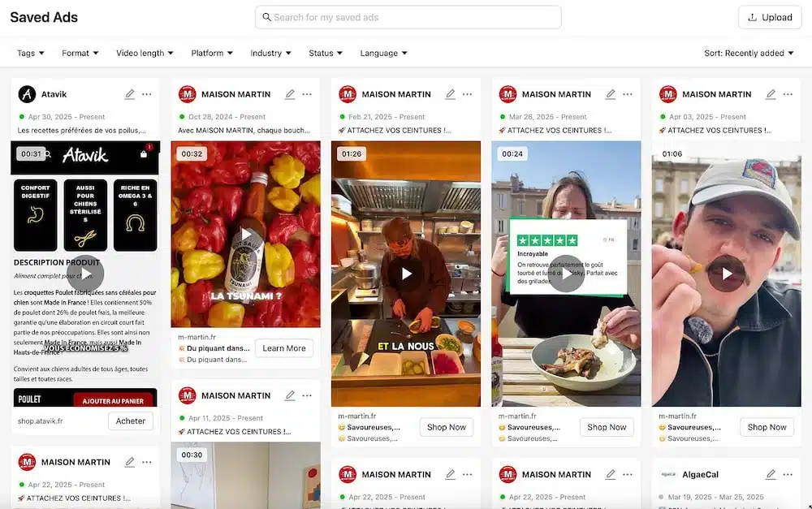
Task: Play the kitchen chef video 01:26
Action: (x=407, y=274)
